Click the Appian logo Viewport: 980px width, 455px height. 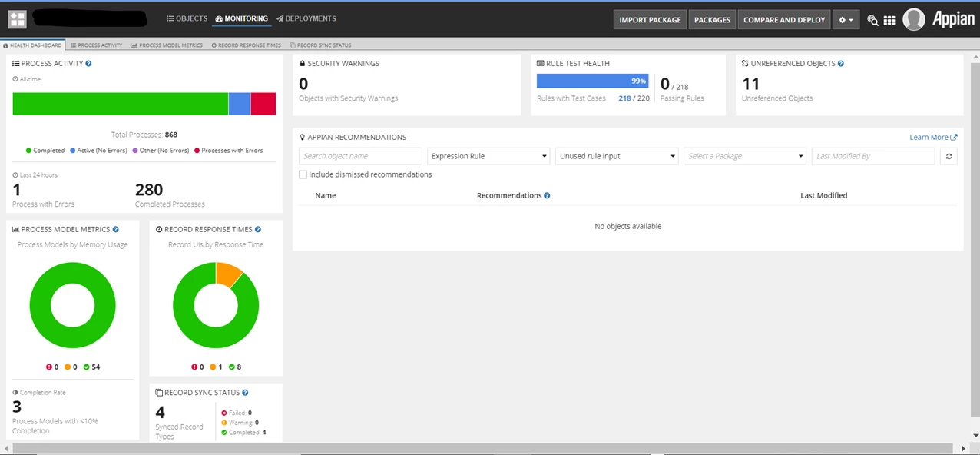(x=953, y=20)
